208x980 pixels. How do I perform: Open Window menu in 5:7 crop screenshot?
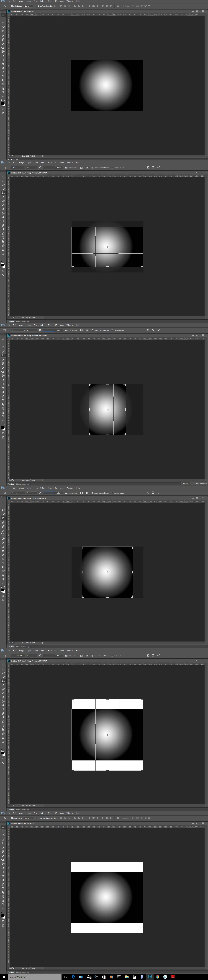click(70, 325)
